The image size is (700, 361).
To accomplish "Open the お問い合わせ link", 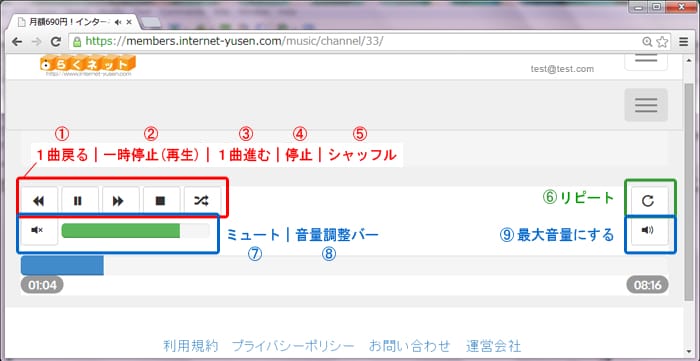I will click(x=409, y=346).
